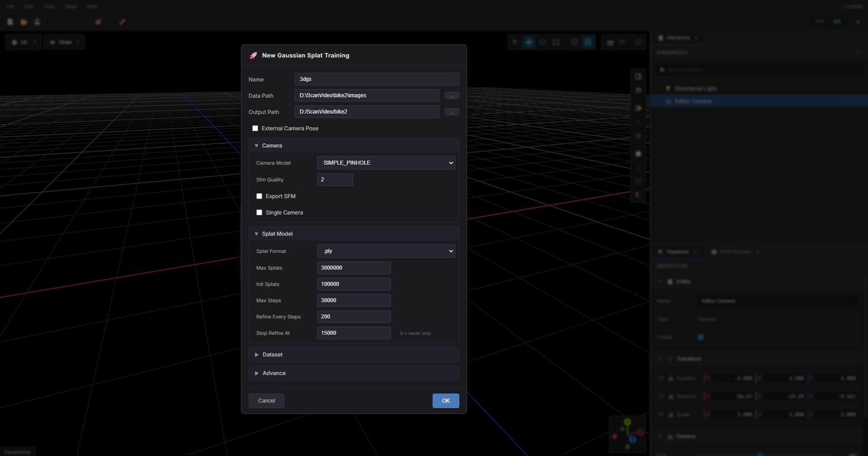Click the new file icon in top toolbar
Image resolution: width=868 pixels, height=456 pixels.
click(x=10, y=22)
